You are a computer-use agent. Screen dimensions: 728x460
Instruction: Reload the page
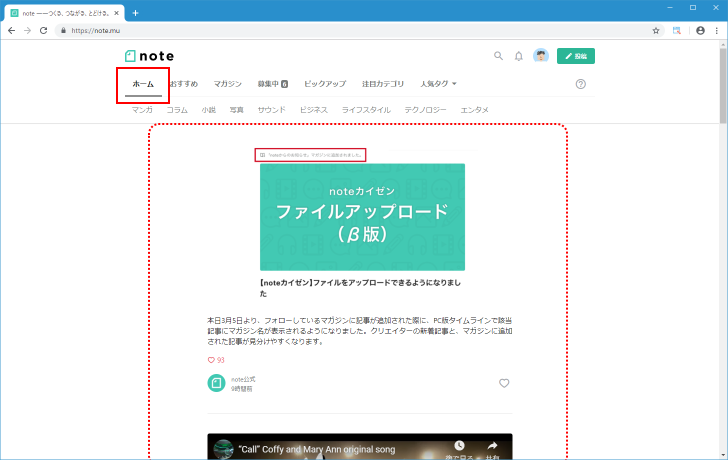43,31
